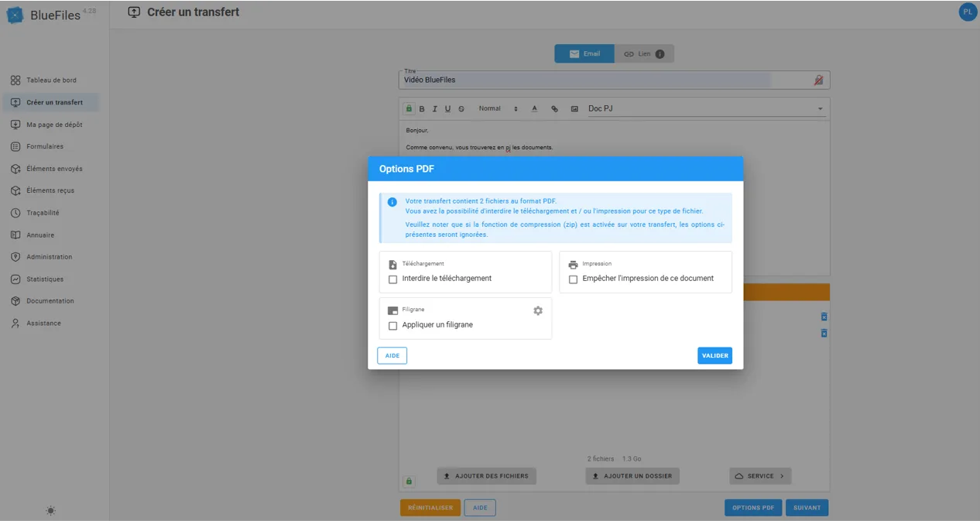Delete the first file with trash icon

tap(824, 317)
